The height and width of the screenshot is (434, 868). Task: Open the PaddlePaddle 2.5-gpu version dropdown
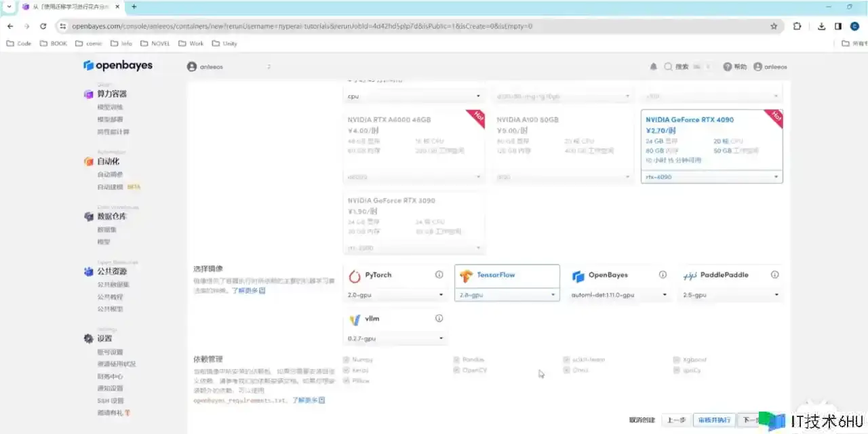tap(731, 295)
